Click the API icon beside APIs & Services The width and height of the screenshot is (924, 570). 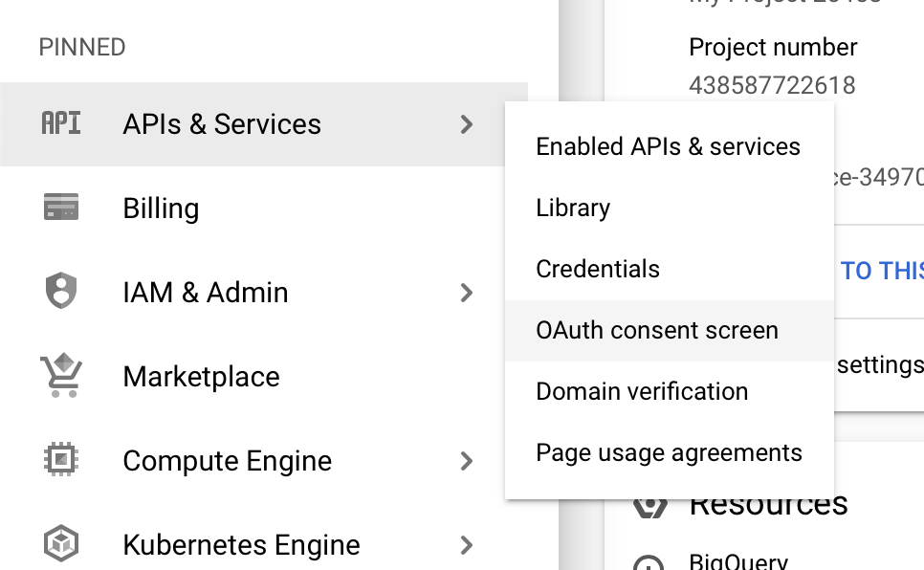61,123
